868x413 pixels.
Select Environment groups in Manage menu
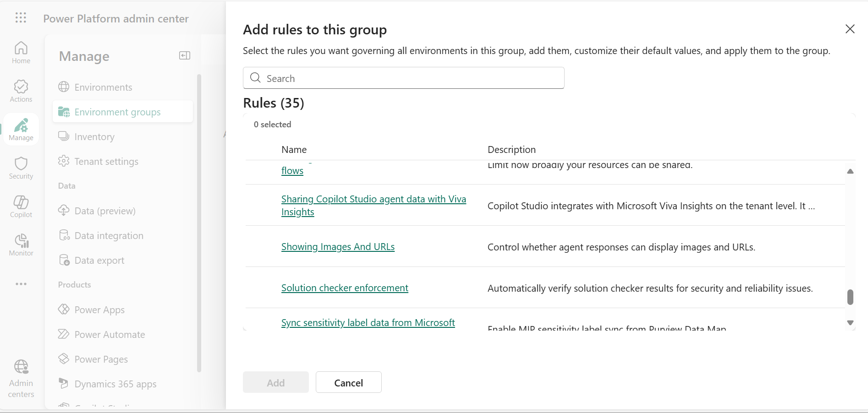pos(117,112)
